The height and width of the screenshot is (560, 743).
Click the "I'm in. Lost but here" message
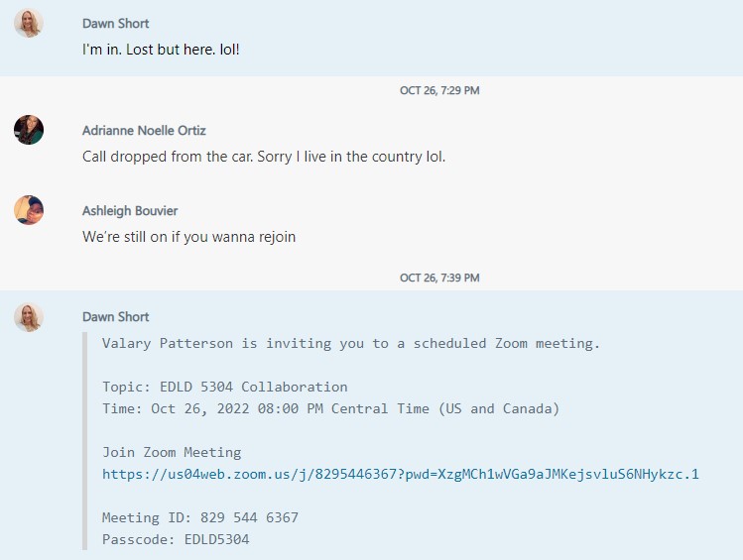pyautogui.click(x=161, y=48)
